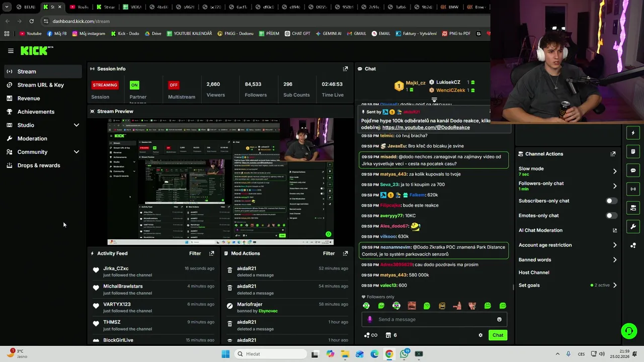Reload the page with browser refresh button
644x362 pixels.
32,21
